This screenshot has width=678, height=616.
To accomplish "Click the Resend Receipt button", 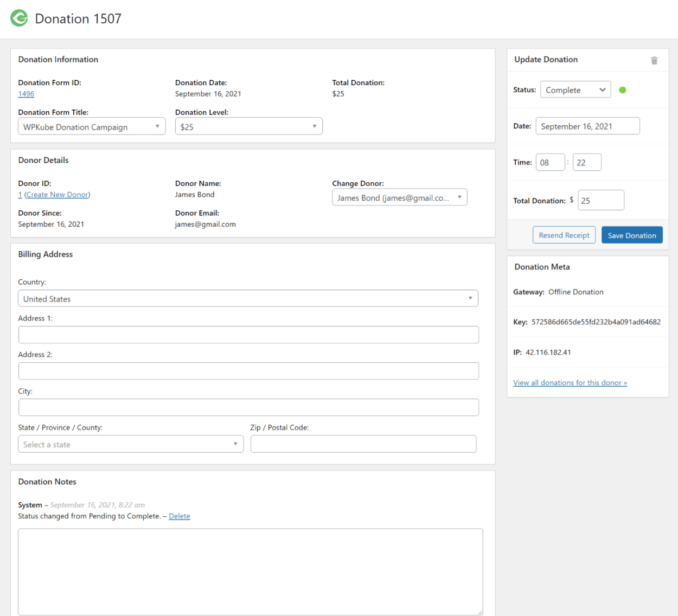I will click(564, 235).
